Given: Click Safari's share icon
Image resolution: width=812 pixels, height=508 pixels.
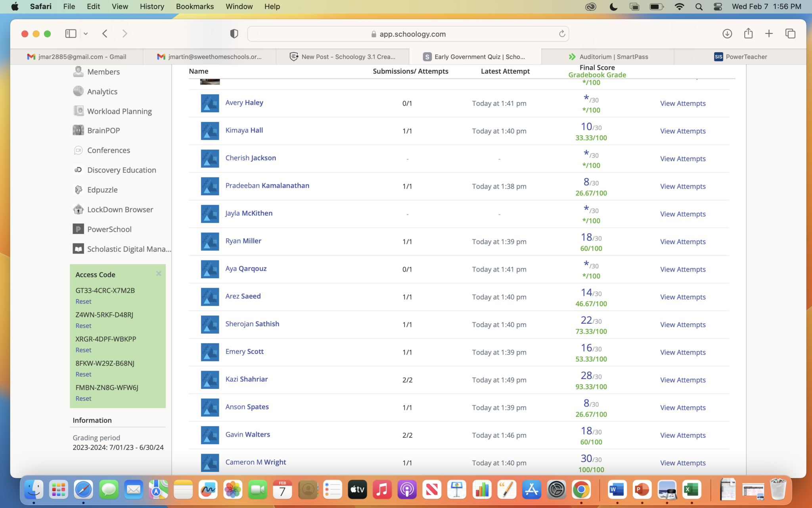Looking at the screenshot, I should click(748, 34).
